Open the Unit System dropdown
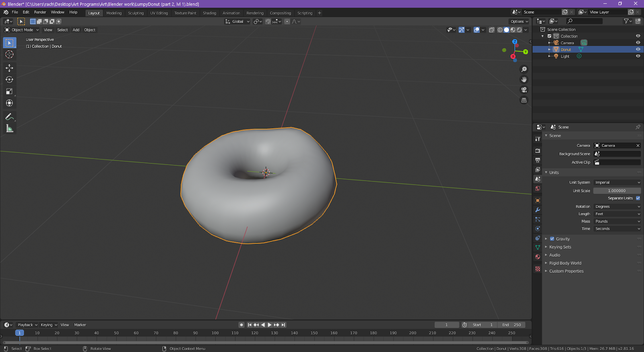The height and width of the screenshot is (352, 644). (x=617, y=183)
